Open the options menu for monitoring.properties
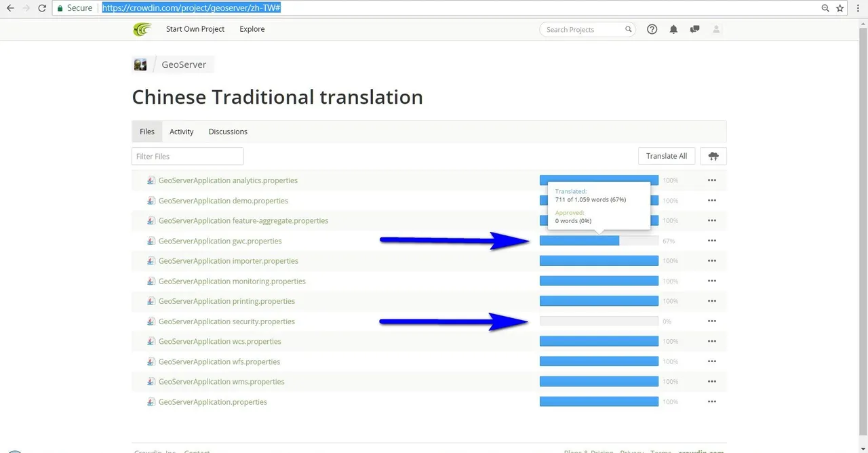 712,281
